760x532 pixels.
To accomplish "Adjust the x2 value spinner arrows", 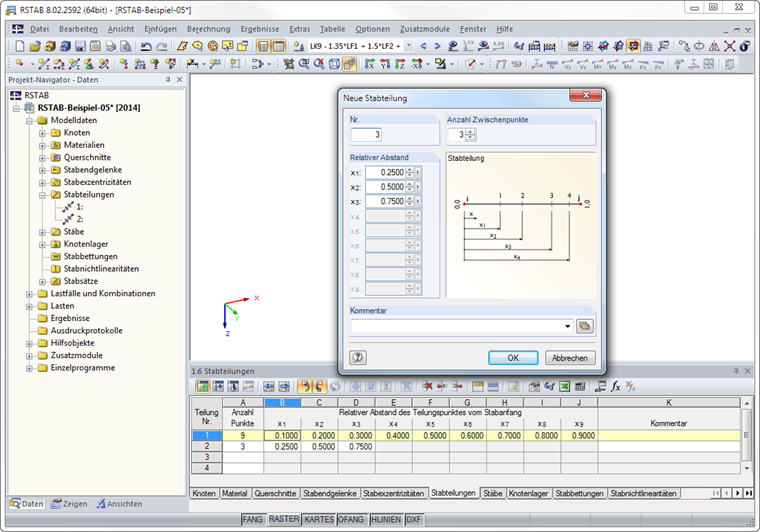I will 410,187.
